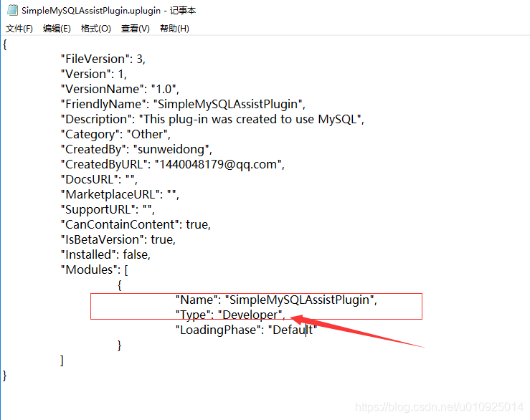530x420 pixels.
Task: Click the window title SimpleMySQLAssistPlugin.uplugin
Action: 91,11
